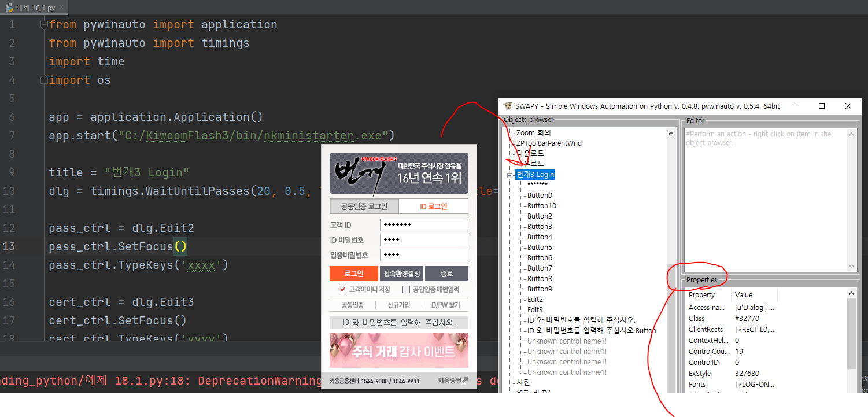The width and height of the screenshot is (868, 417).
Task: Select 사진 in Objects browser tree
Action: point(523,383)
